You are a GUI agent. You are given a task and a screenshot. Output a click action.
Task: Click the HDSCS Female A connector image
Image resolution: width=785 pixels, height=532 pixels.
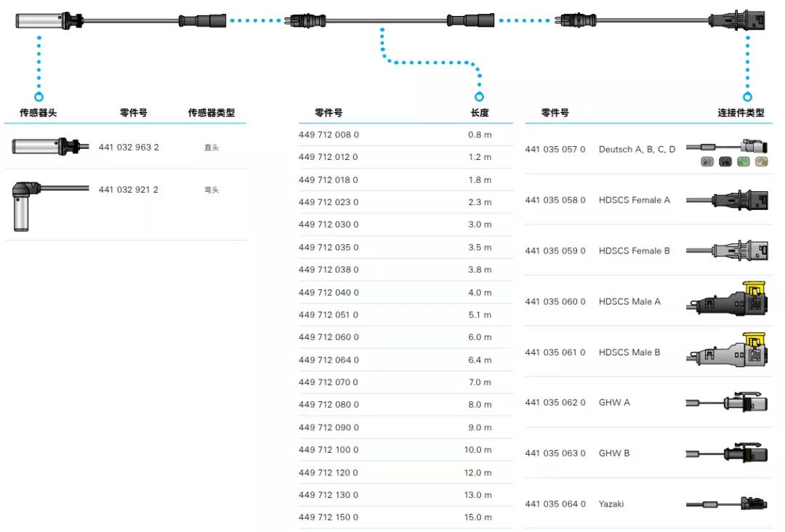pos(727,200)
